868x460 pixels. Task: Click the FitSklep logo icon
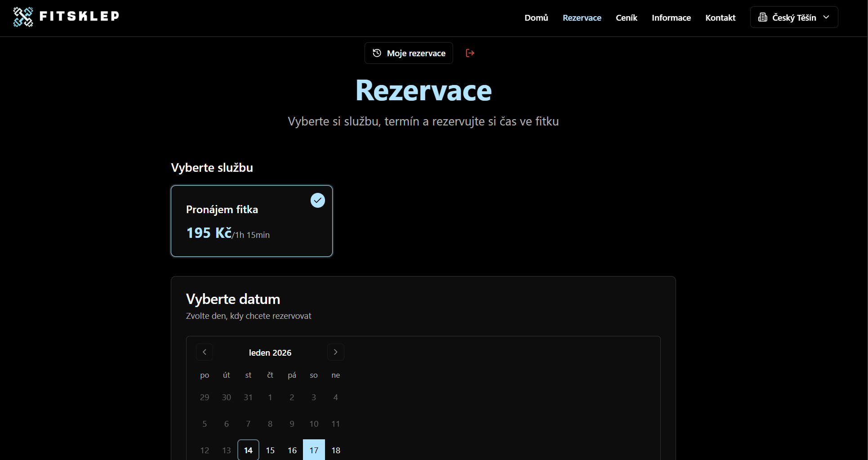(x=23, y=17)
